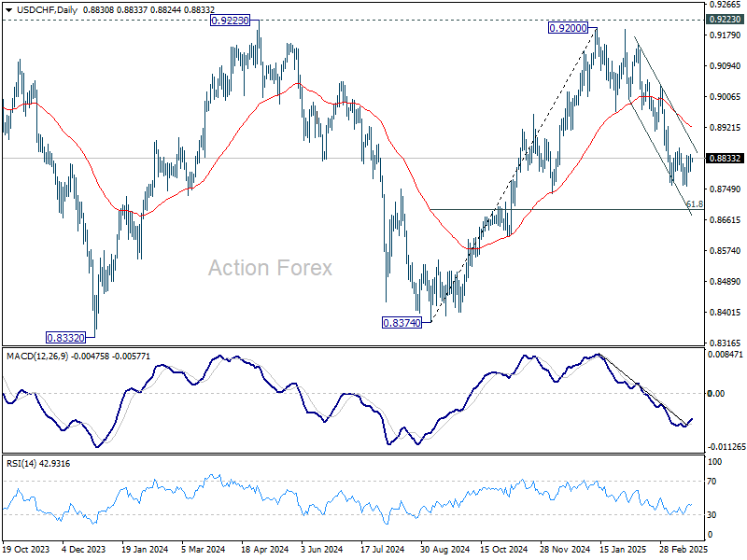Screen dimensions: 747x560
Task: Click the 28 Feb 2025 date label
Action: coord(684,549)
